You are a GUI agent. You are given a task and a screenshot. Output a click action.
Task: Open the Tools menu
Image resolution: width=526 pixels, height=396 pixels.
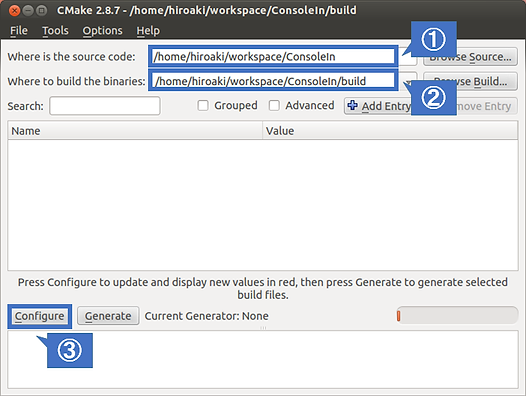click(55, 31)
